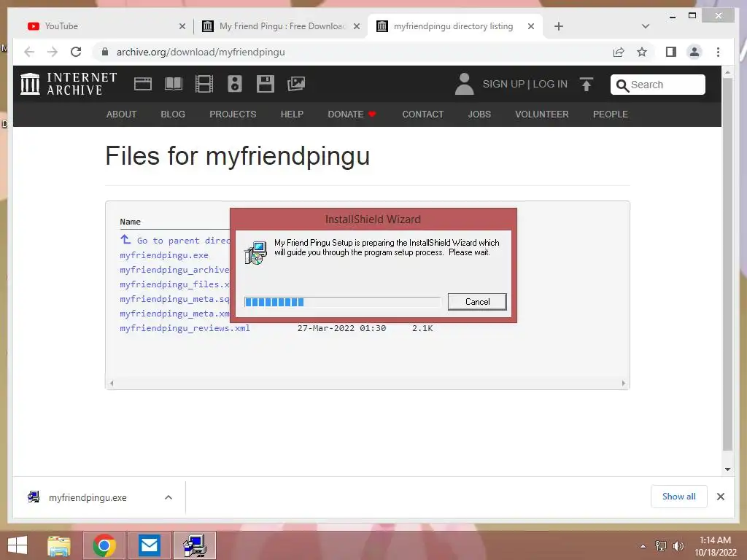The image size is (747, 560).
Task: Click the myfriendpingu_reviews.xml link
Action: coord(185,328)
